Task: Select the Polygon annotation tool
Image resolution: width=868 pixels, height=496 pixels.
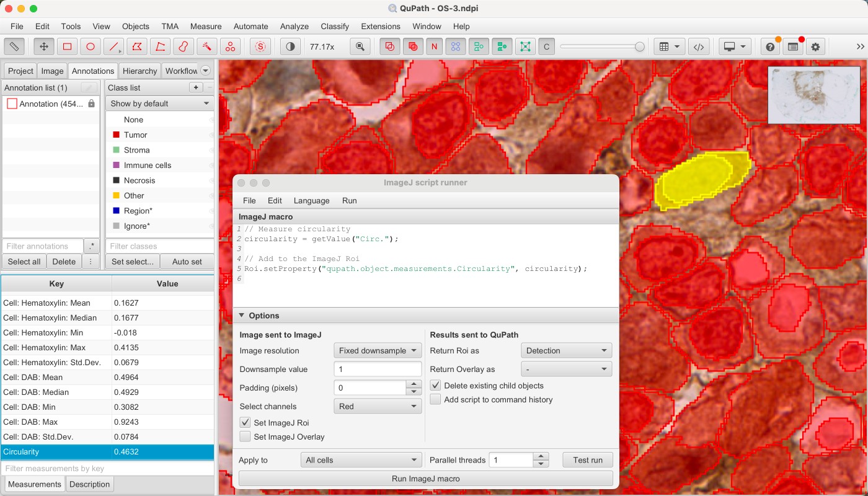Action: [x=137, y=46]
